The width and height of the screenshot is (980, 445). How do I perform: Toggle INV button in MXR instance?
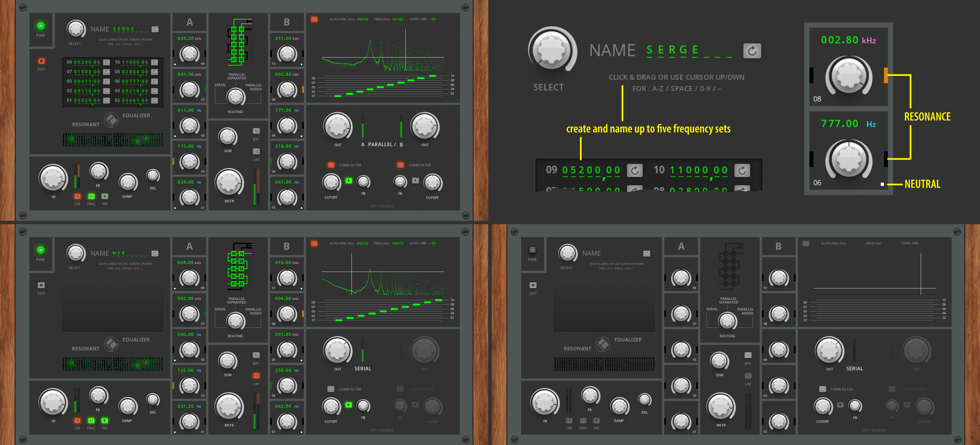tap(105, 420)
